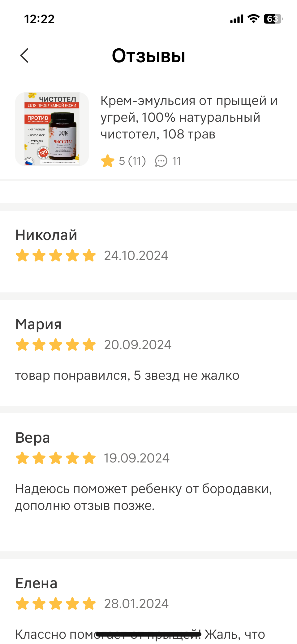Tap the back arrow icon

tap(24, 56)
